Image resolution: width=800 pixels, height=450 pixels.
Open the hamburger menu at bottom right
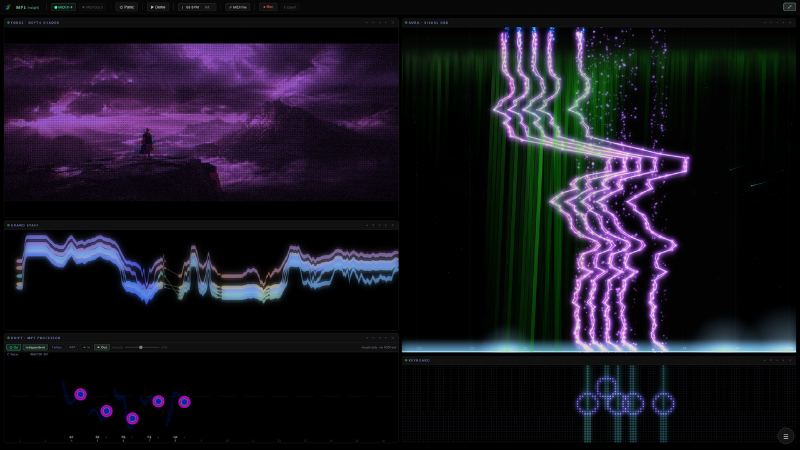[786, 436]
